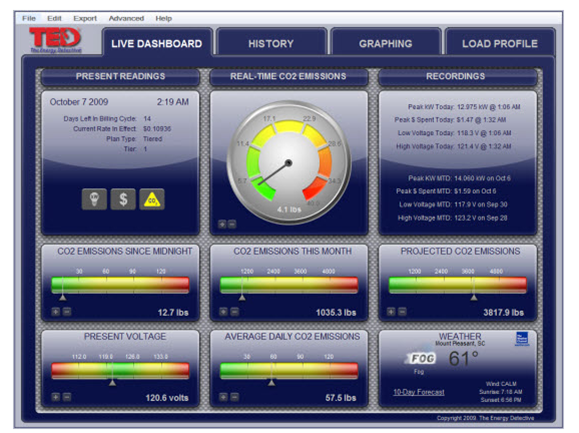Open the Load Profile tab

click(x=500, y=43)
